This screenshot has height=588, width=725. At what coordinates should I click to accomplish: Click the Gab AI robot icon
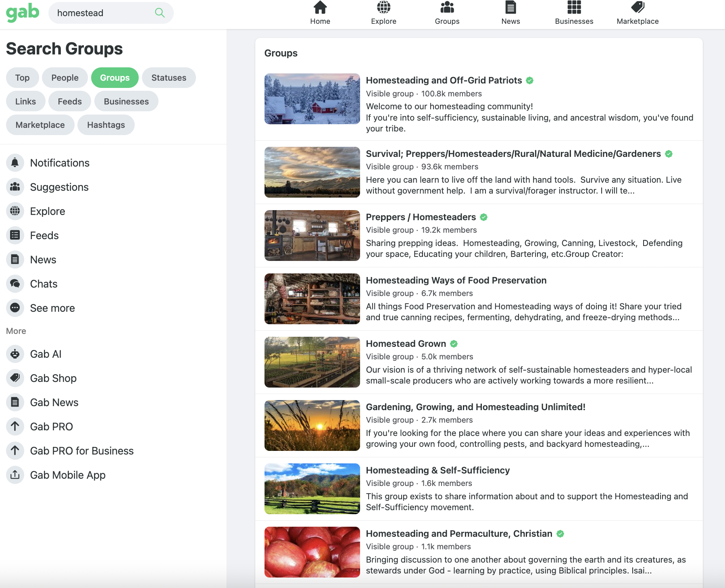click(15, 354)
